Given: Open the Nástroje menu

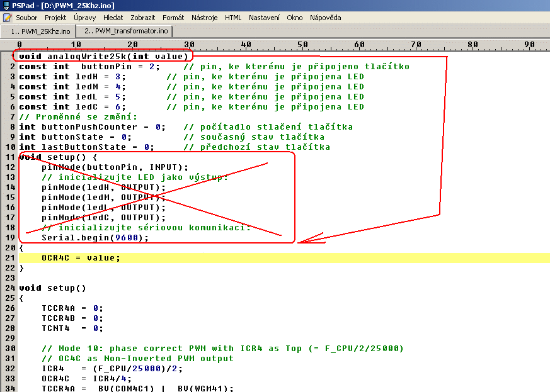Looking at the screenshot, I should coord(205,18).
